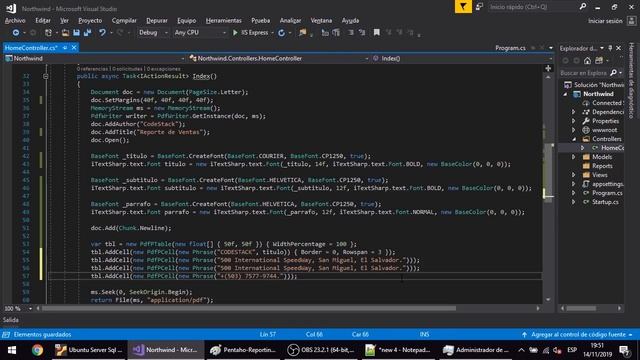
Task: Collapse the Controllers folder in Solution Explorer
Action: click(x=574, y=139)
